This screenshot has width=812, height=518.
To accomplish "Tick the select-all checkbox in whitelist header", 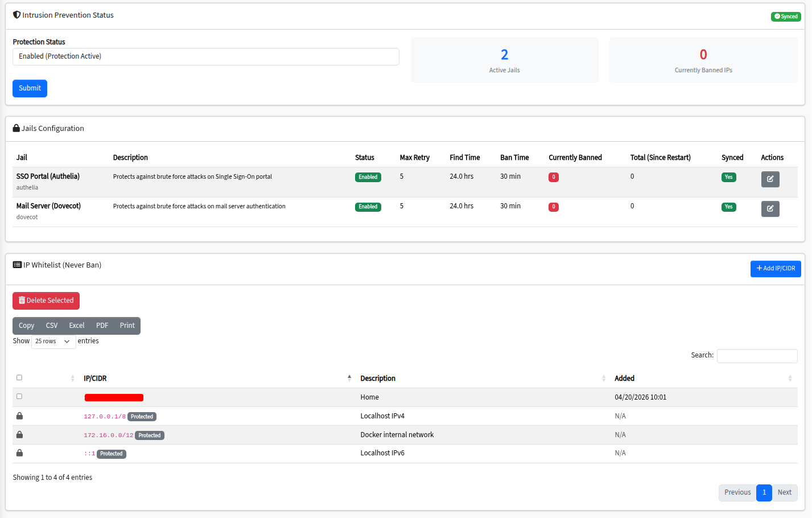I will (19, 377).
